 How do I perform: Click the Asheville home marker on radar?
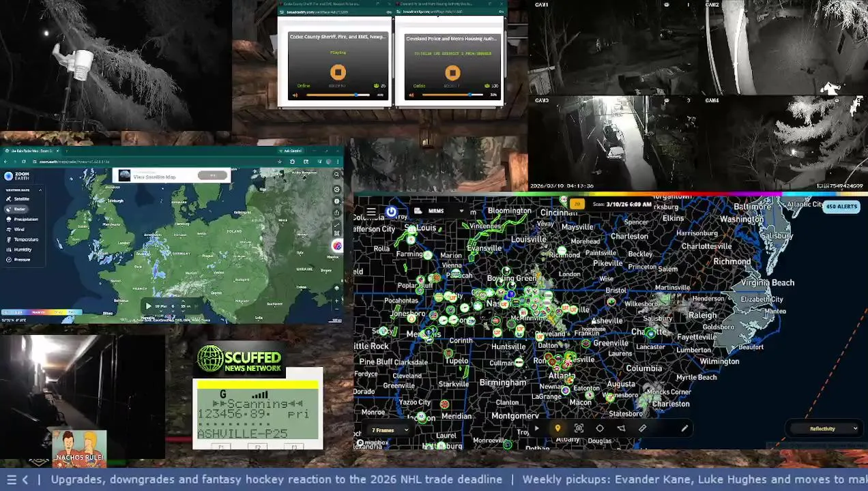594,321
